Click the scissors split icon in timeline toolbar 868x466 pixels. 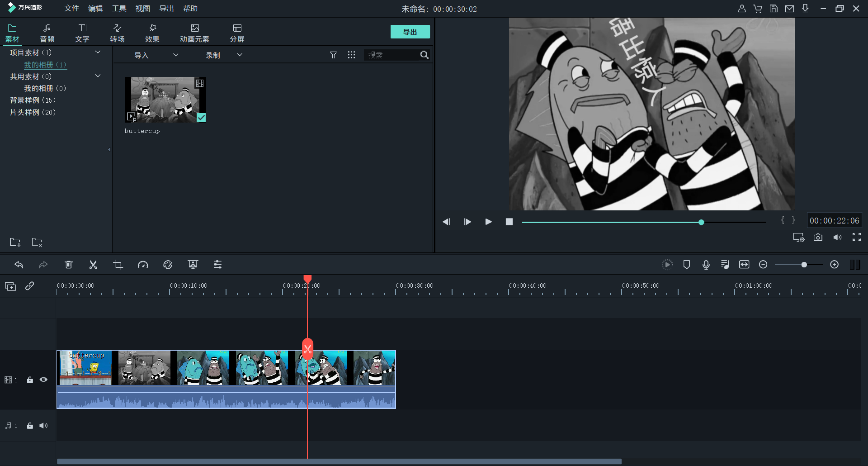(93, 265)
